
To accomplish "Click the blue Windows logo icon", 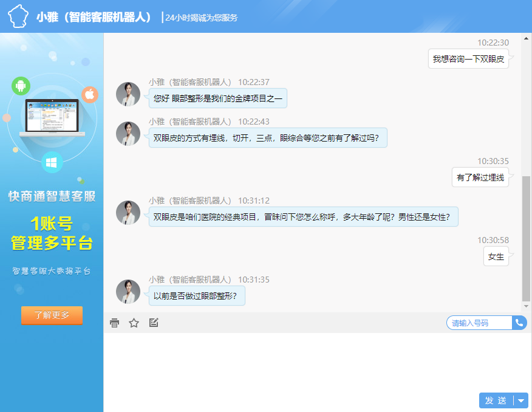I will [x=52, y=163].
